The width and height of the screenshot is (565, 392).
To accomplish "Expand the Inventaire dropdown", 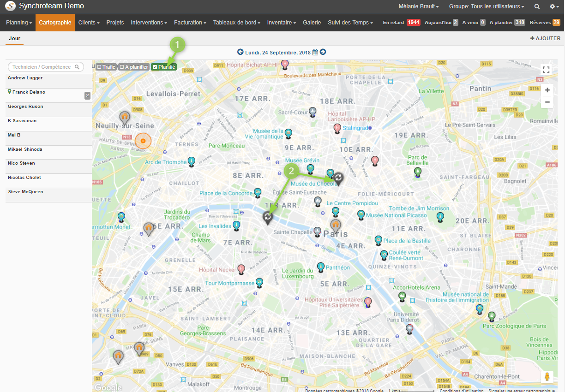I will coord(282,23).
